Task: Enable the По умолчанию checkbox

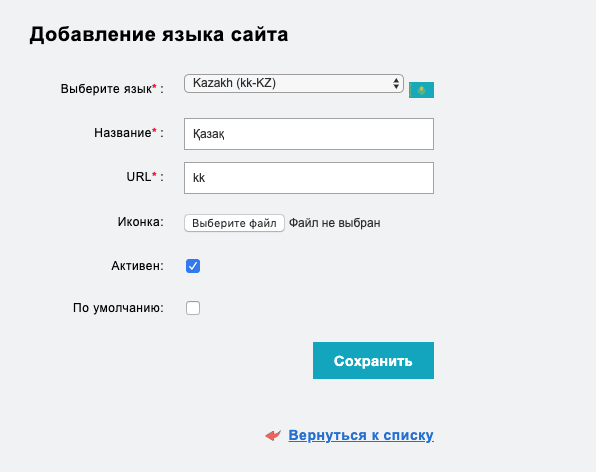Action: click(193, 308)
